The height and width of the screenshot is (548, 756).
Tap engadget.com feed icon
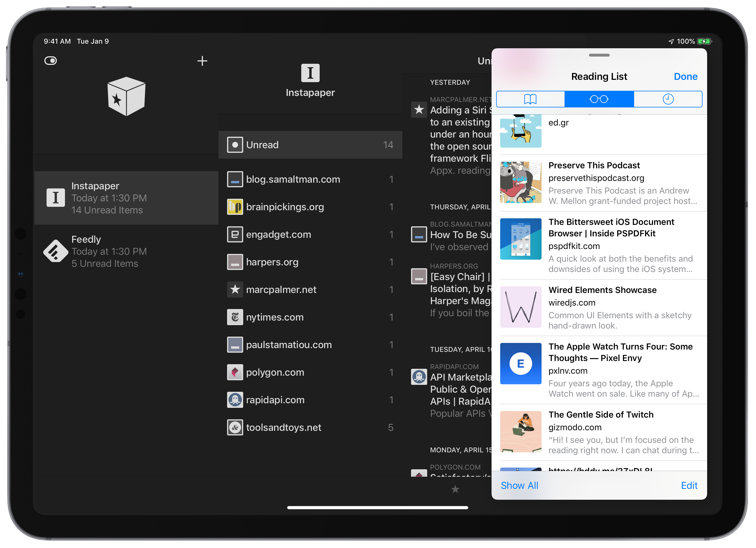tap(235, 235)
